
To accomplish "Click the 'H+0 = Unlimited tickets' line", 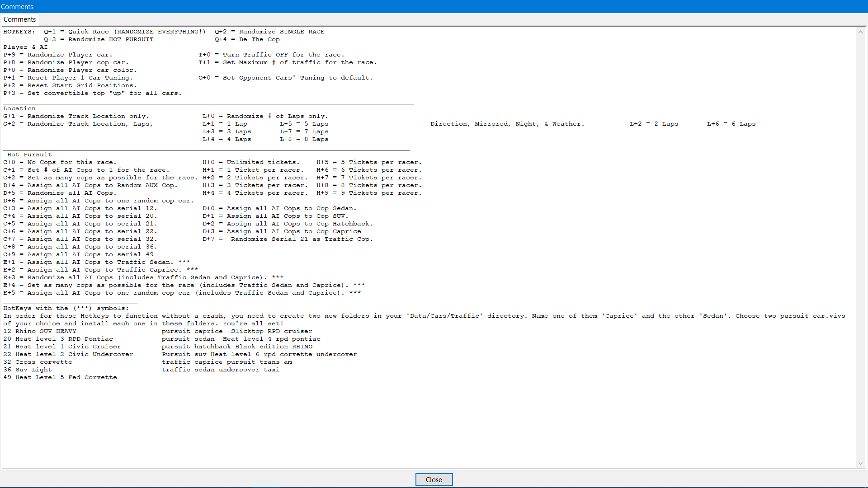I will click(x=250, y=162).
